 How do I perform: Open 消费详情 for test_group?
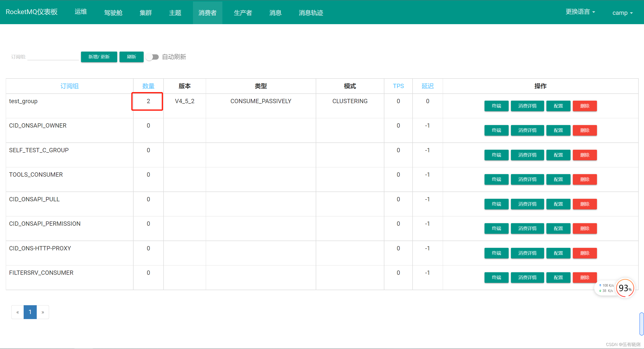coord(527,106)
